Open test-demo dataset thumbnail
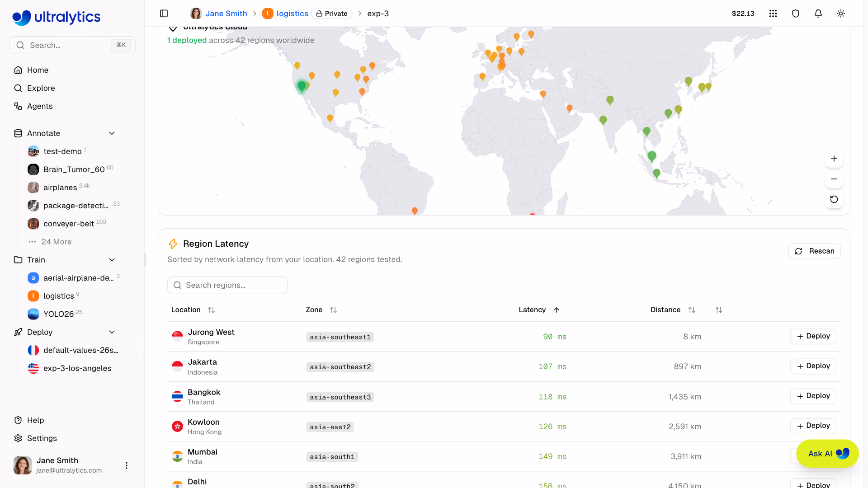This screenshot has width=868, height=488. click(33, 151)
